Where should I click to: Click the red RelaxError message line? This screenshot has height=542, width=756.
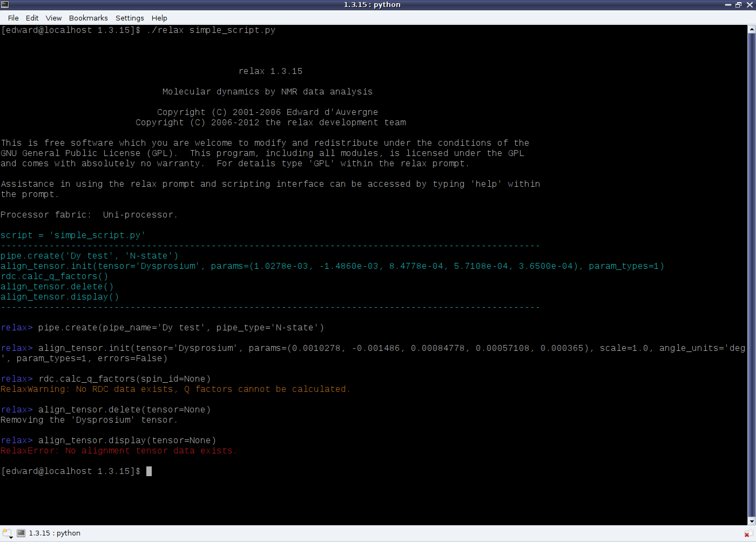click(119, 451)
